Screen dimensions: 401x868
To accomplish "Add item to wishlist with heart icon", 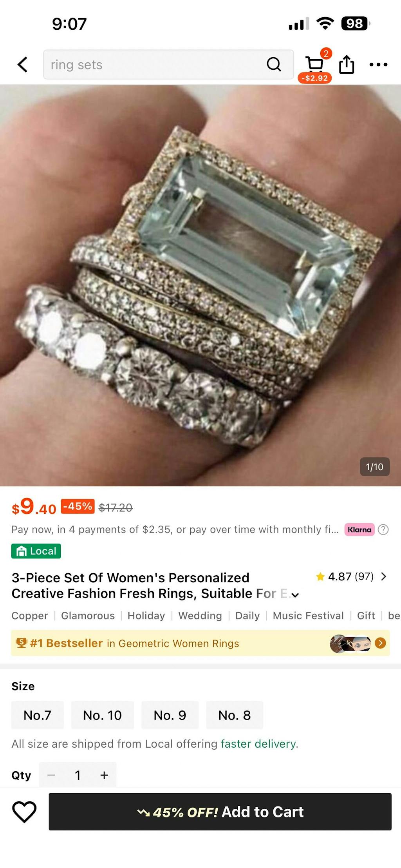I will point(24,812).
